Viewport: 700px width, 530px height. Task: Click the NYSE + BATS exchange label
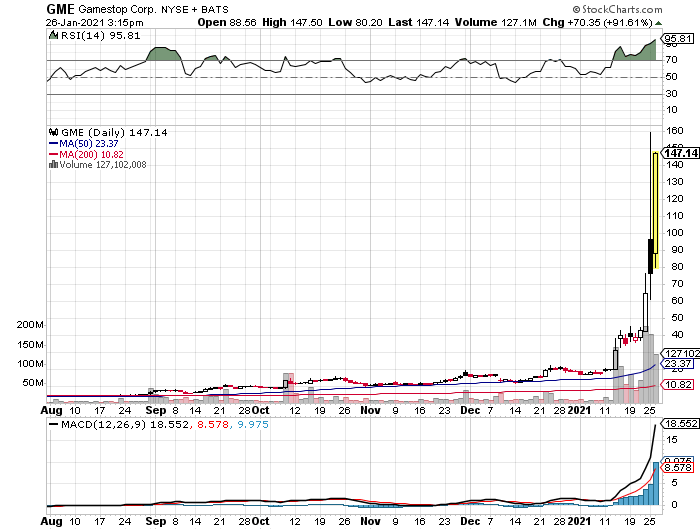(x=195, y=9)
